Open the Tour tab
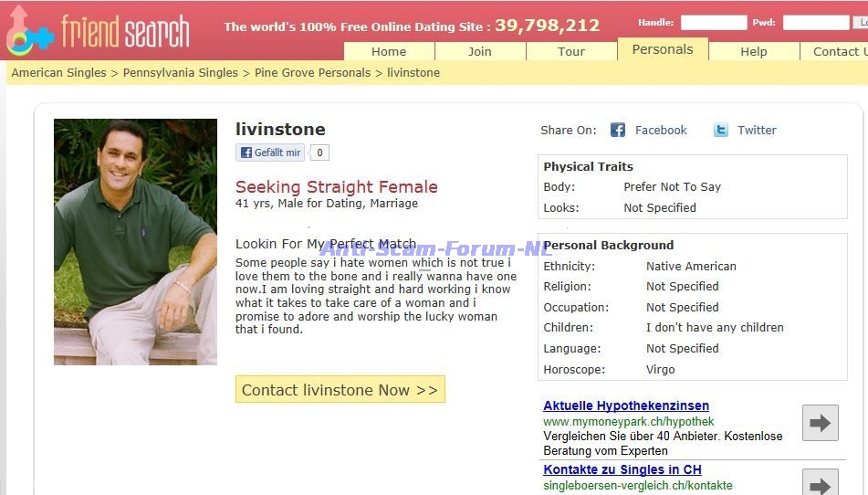The height and width of the screenshot is (495, 868). (x=571, y=51)
